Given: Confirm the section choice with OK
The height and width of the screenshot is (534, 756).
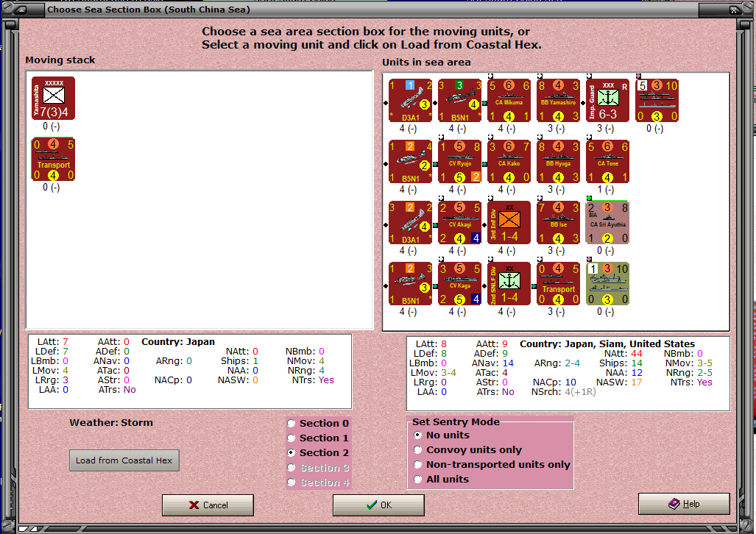Looking at the screenshot, I should (x=378, y=505).
